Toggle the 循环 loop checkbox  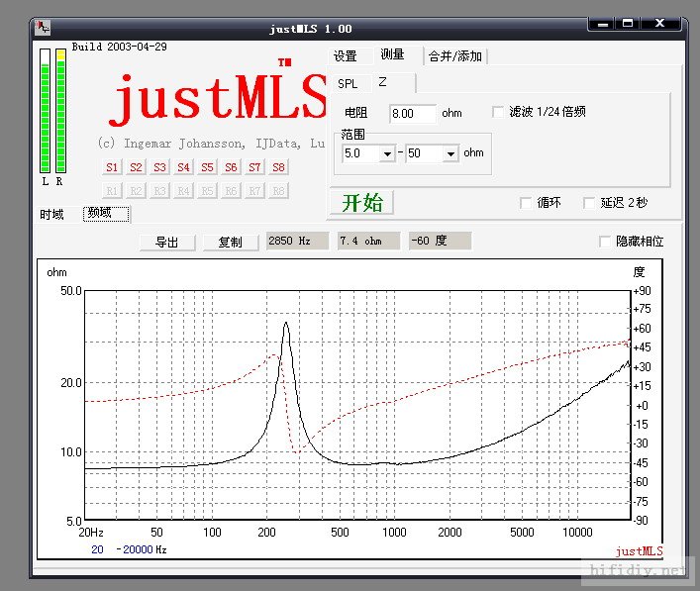click(527, 203)
